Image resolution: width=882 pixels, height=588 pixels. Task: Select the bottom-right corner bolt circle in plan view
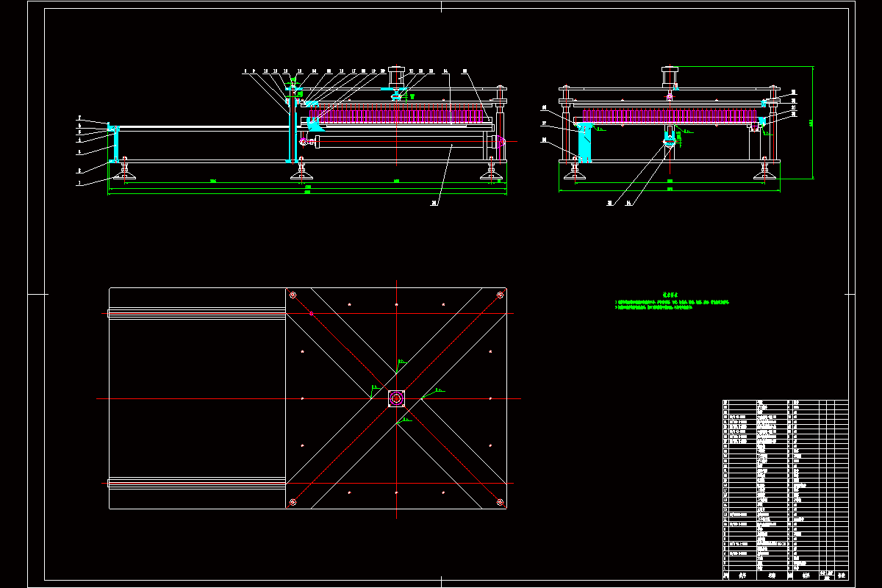point(500,502)
